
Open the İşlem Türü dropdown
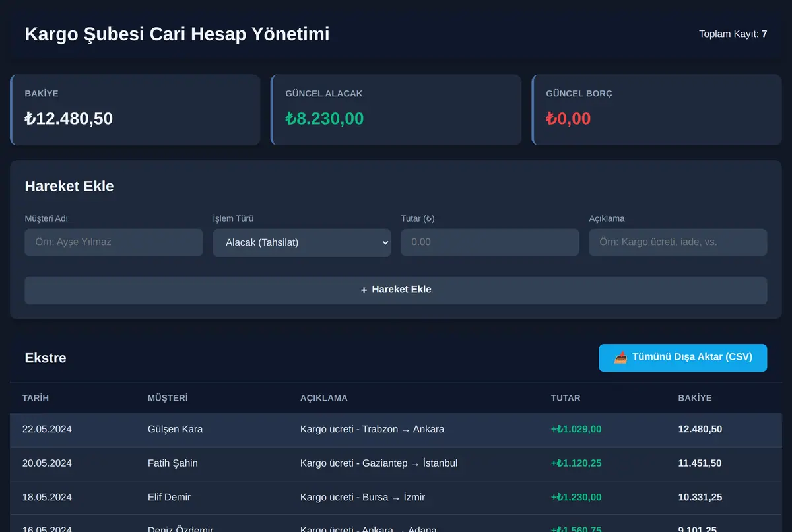coord(302,242)
